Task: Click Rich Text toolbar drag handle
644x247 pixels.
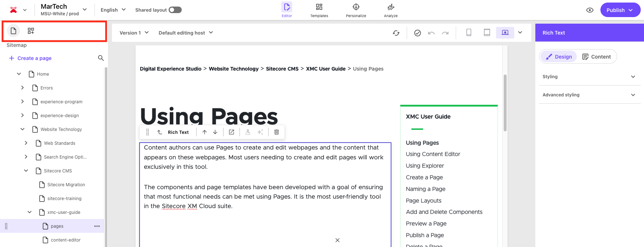Action: 148,132
